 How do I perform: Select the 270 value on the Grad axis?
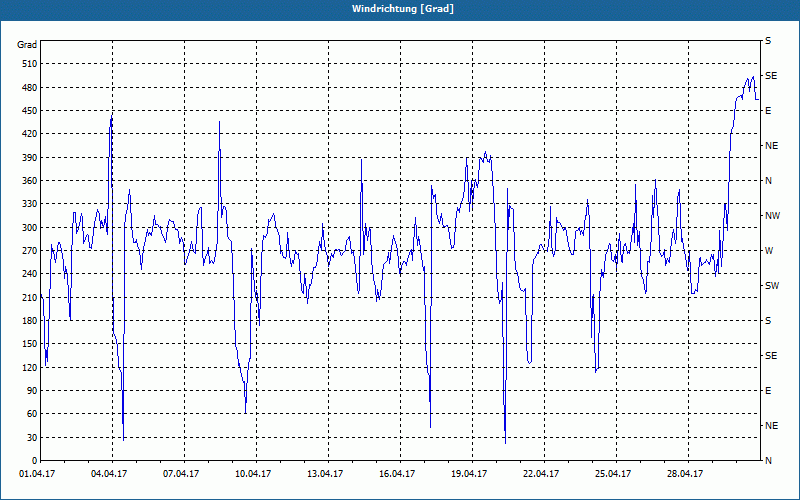click(x=30, y=251)
